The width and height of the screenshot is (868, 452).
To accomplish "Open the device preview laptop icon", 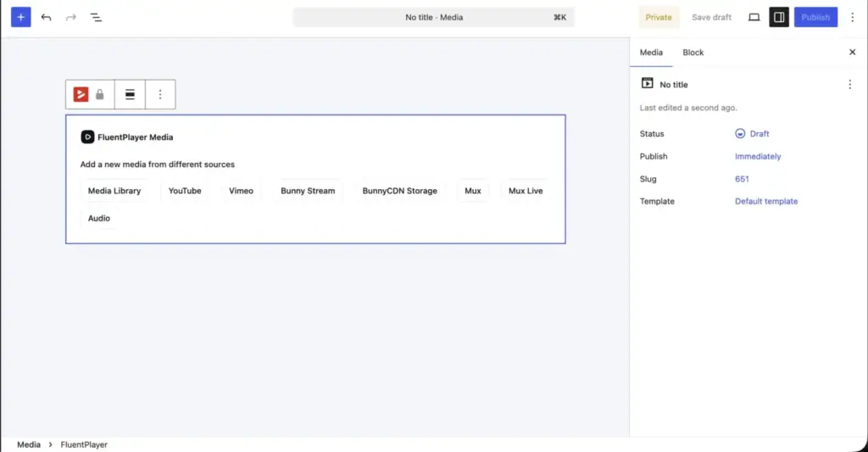I will [754, 17].
